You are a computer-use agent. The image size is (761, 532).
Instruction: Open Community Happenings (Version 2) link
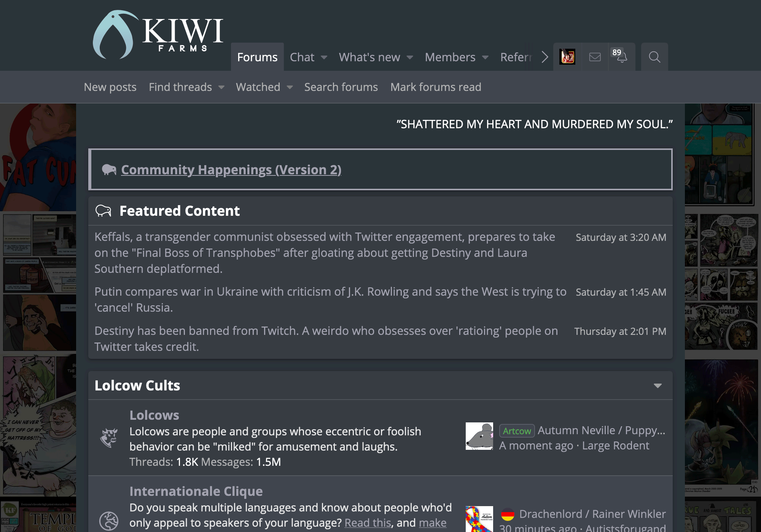(231, 169)
